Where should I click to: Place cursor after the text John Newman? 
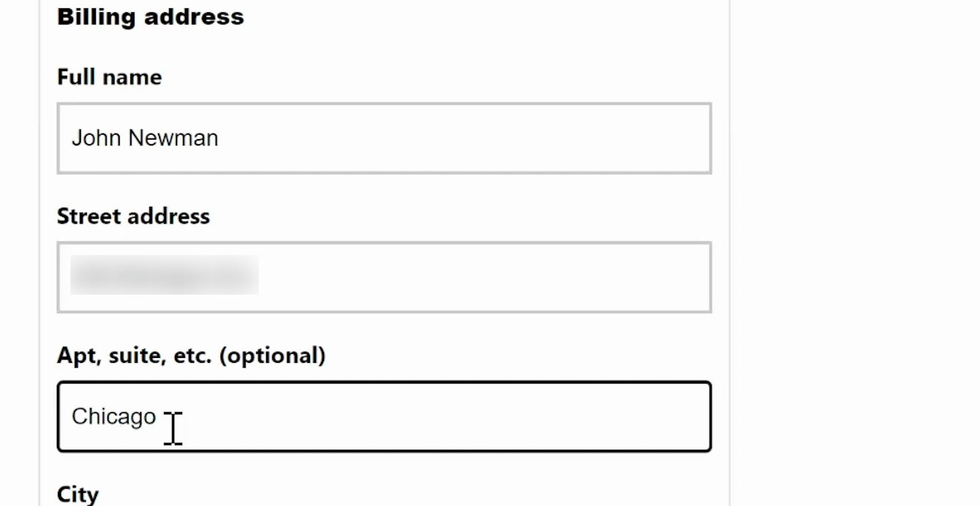[223, 137]
